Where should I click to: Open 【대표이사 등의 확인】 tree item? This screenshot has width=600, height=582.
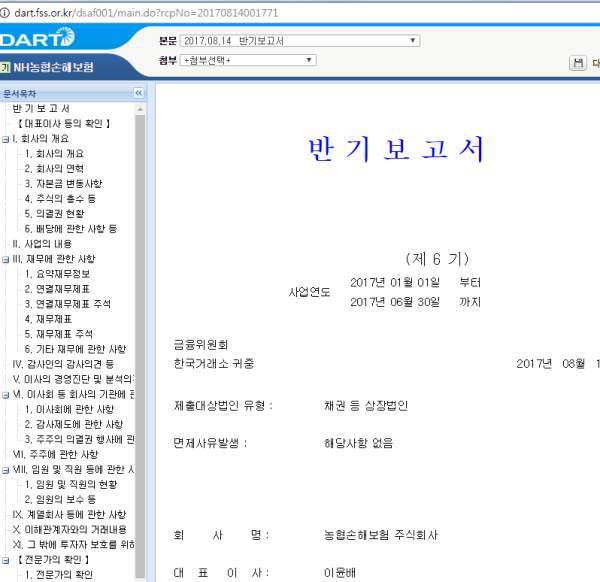click(x=64, y=123)
